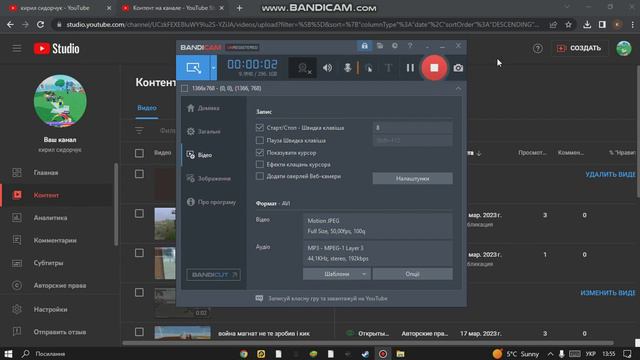Toggle Показувати курсор checkbox

(260, 153)
